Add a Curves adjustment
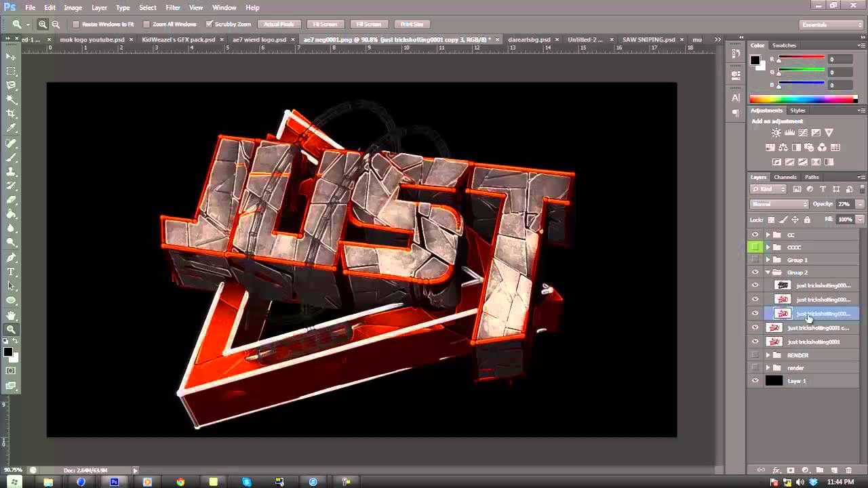 point(803,133)
